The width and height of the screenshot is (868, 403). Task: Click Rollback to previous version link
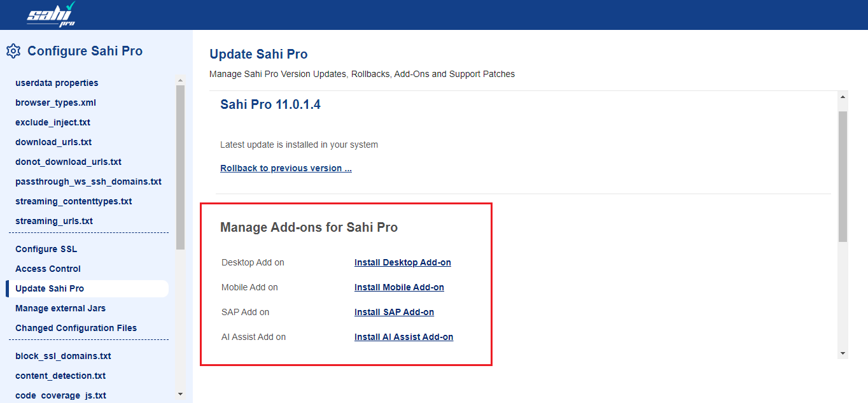click(286, 168)
